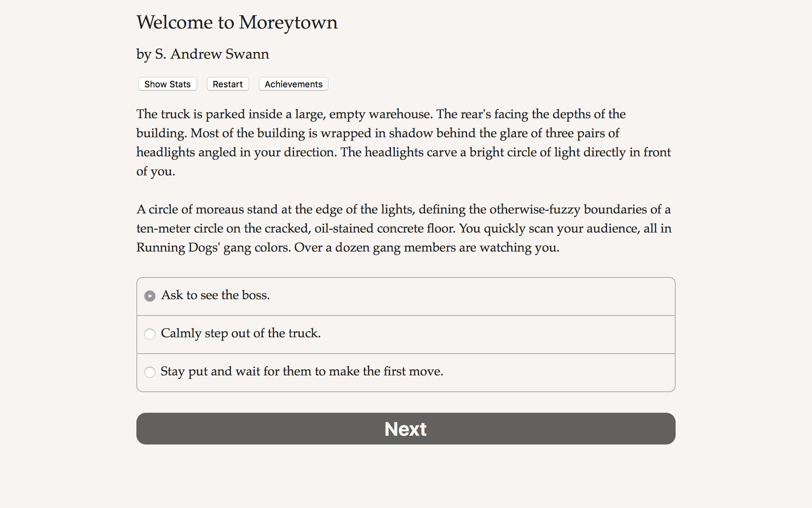Click the Show Stats button
Viewport: 812px width, 508px height.
click(x=167, y=84)
